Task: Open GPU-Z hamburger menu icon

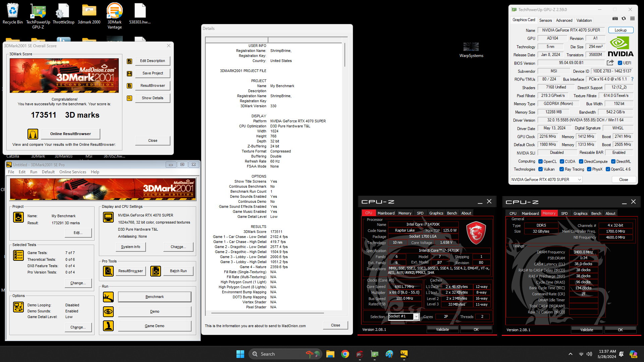Action: coord(632,19)
